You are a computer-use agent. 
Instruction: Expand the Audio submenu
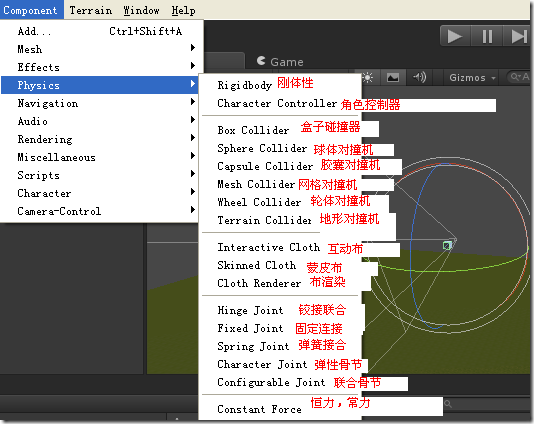pyautogui.click(x=100, y=121)
